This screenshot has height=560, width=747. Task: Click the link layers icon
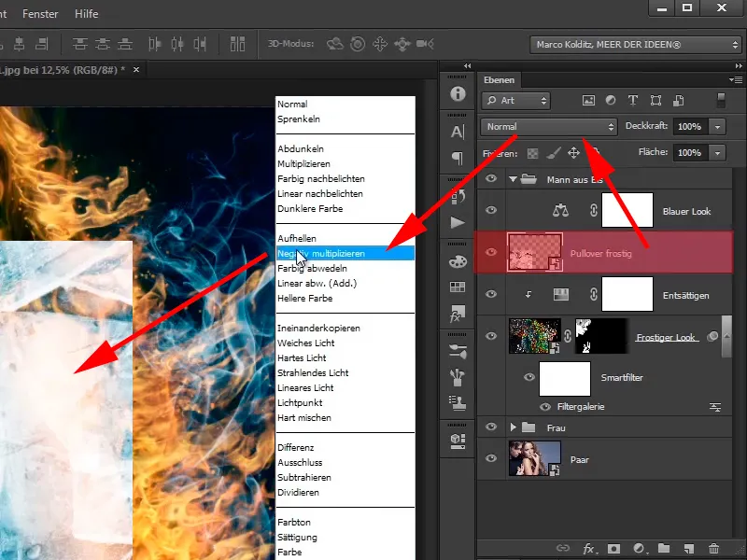point(563,548)
